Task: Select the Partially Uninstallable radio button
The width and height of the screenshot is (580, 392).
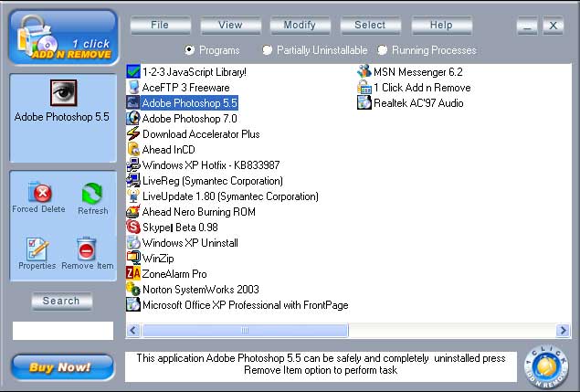Action: [x=267, y=50]
